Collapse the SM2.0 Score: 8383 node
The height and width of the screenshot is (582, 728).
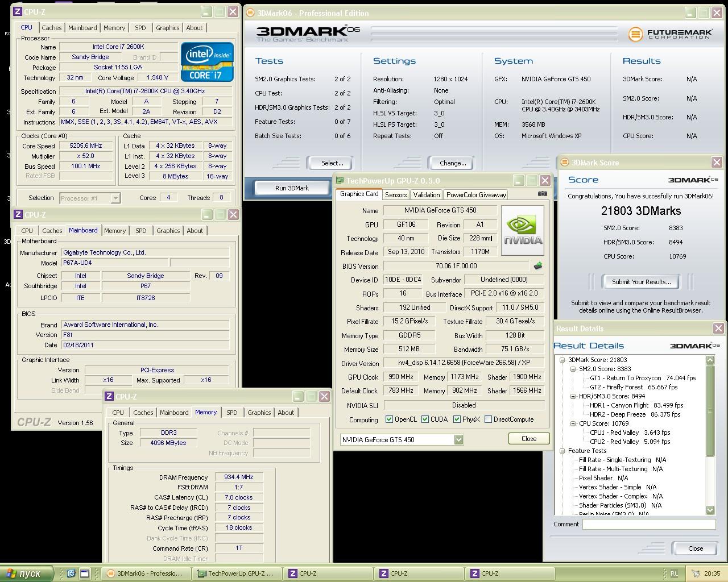[573, 369]
